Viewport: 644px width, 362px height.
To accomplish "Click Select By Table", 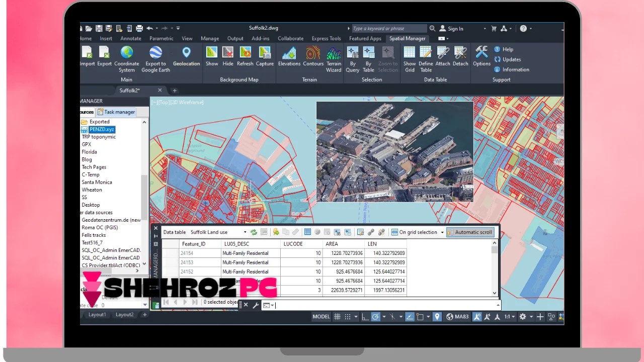I will (369, 59).
